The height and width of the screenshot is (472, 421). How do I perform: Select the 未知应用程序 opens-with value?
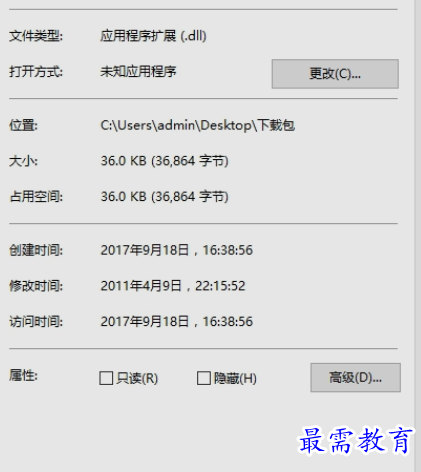pos(138,71)
